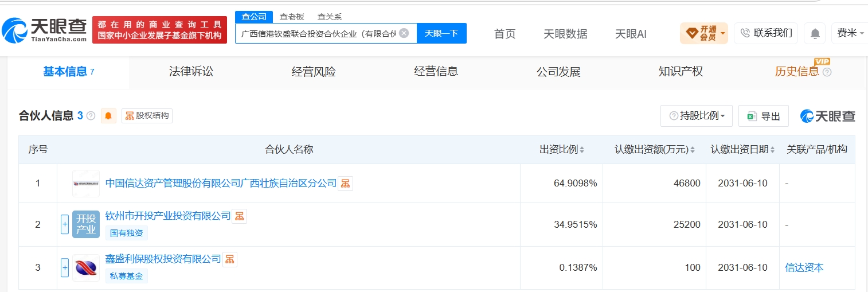The width and height of the screenshot is (868, 292).
Task: Open equity structure icon for 鑫盛利保股权投资
Action: (x=229, y=259)
